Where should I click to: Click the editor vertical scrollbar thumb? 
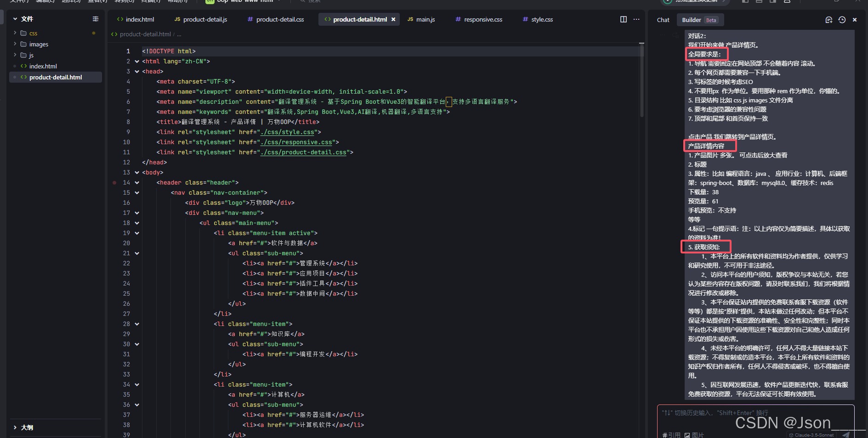pyautogui.click(x=641, y=80)
